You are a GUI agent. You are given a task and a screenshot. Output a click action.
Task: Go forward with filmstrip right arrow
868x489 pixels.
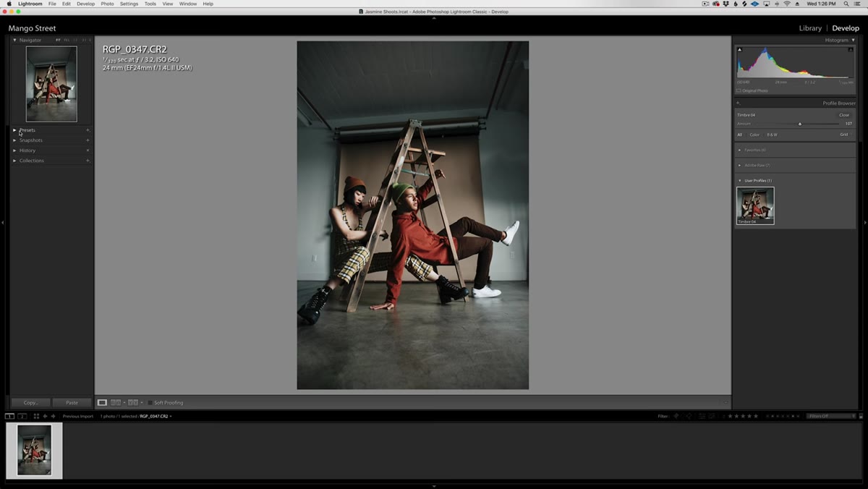pos(53,416)
